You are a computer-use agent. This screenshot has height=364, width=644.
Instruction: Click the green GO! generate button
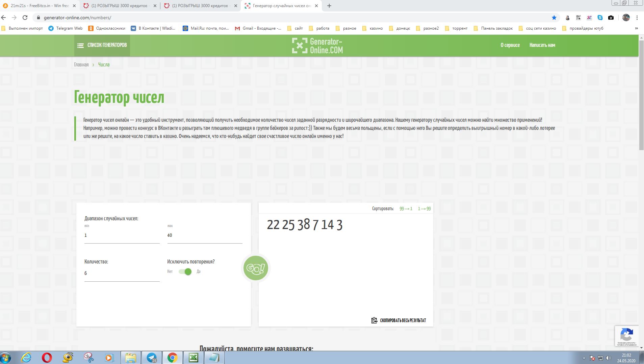(x=256, y=268)
